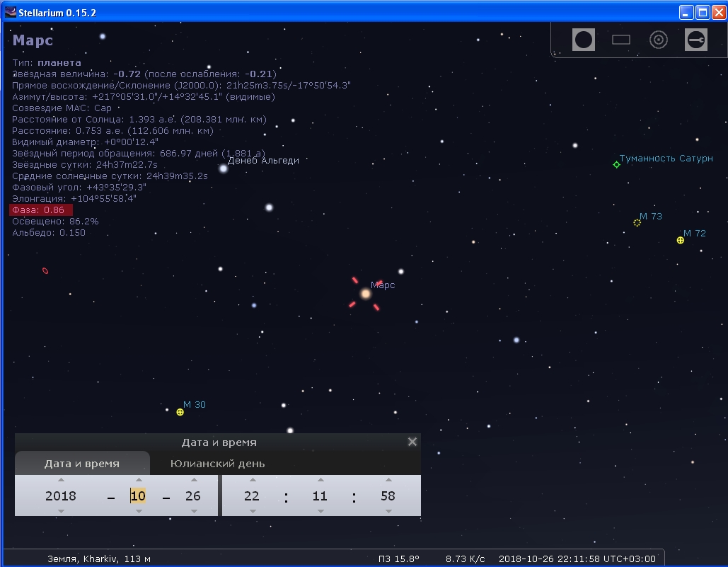Image resolution: width=728 pixels, height=567 pixels.
Task: Click the selected Mars planet
Action: pyautogui.click(x=365, y=293)
